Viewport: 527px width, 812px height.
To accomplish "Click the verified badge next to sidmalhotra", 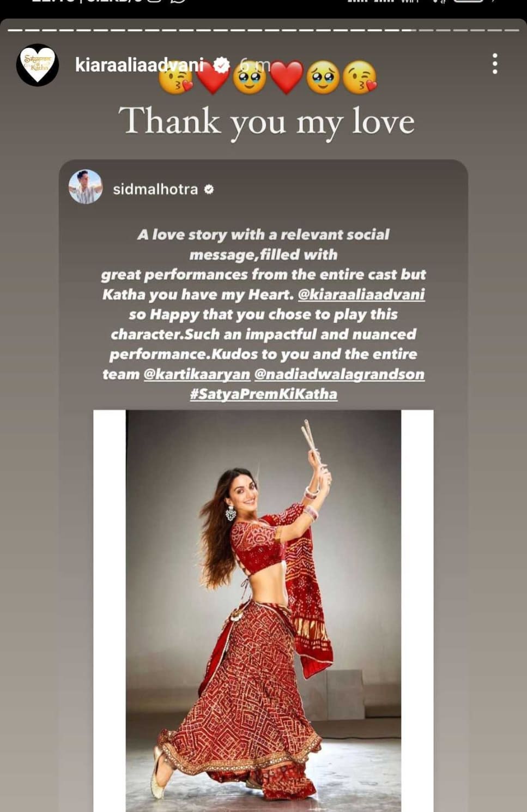I will [x=209, y=189].
